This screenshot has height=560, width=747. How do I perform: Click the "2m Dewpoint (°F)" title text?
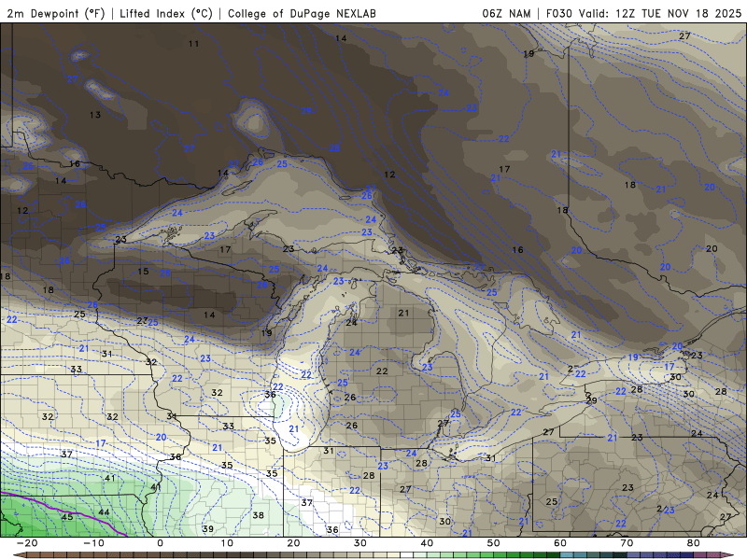(56, 13)
